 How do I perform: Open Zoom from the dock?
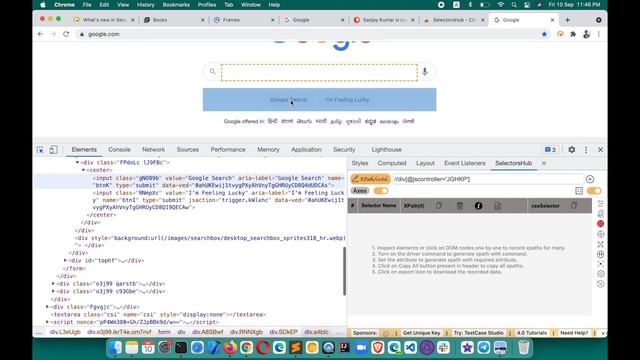pyautogui.click(x=361, y=348)
